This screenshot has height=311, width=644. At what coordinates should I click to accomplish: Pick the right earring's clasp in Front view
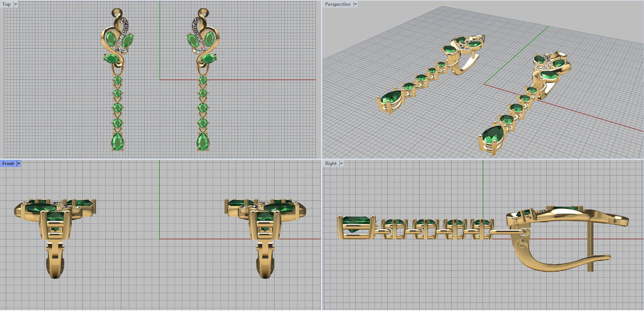click(265, 260)
